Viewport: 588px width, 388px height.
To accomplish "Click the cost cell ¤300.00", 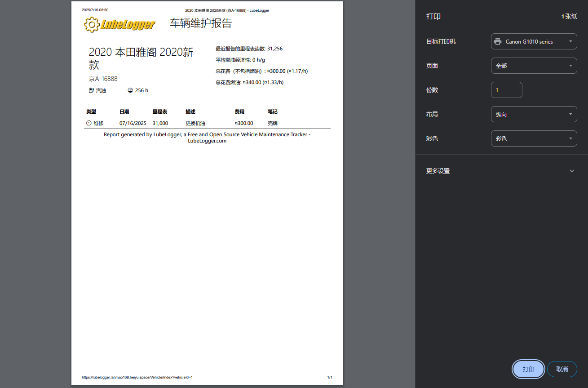I will [244, 123].
